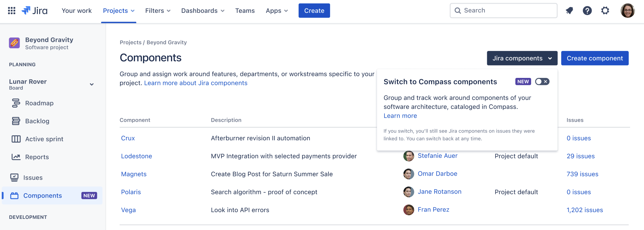Click the Omar Darboe name link

(x=437, y=174)
